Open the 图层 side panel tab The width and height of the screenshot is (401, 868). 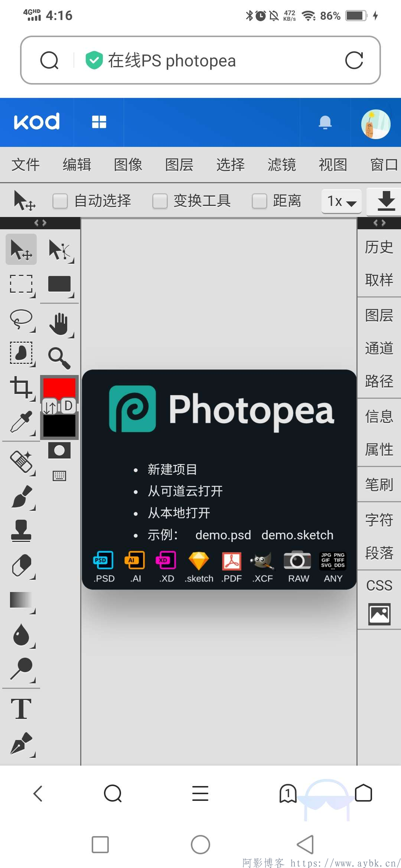[x=379, y=315]
